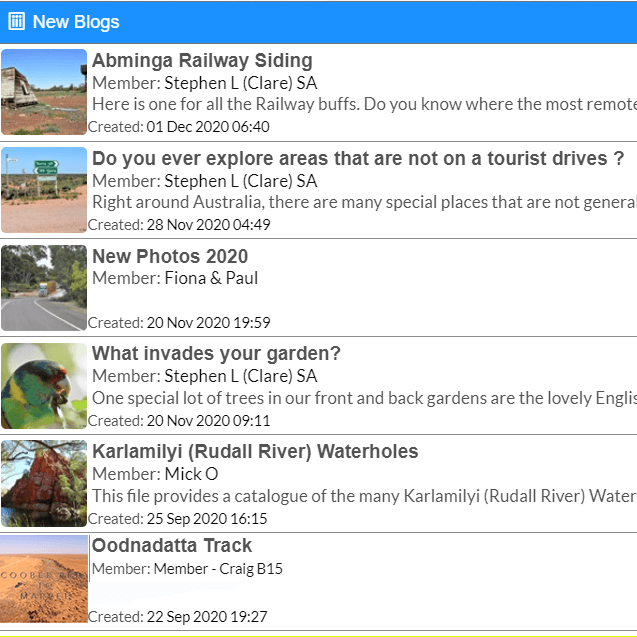Click the New Blogs heading
The width and height of the screenshot is (637, 637).
[76, 22]
